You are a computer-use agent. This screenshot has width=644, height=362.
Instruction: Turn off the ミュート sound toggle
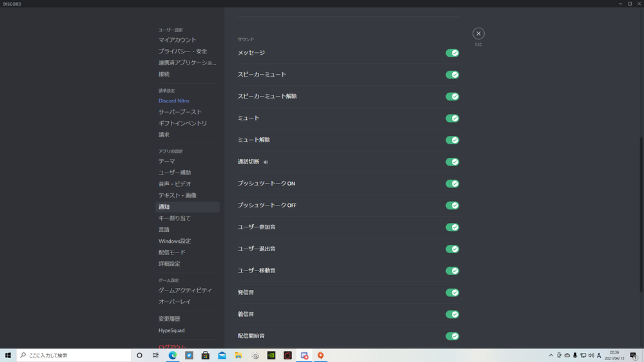click(452, 119)
